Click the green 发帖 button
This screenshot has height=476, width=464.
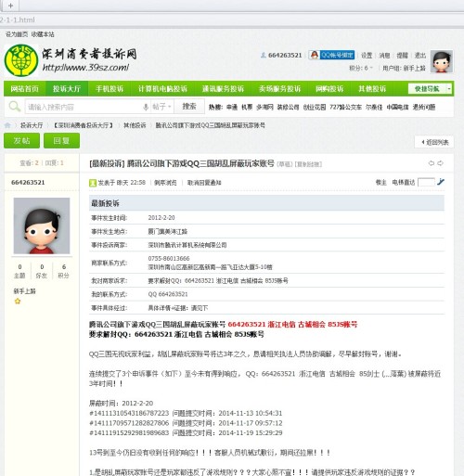[21, 141]
